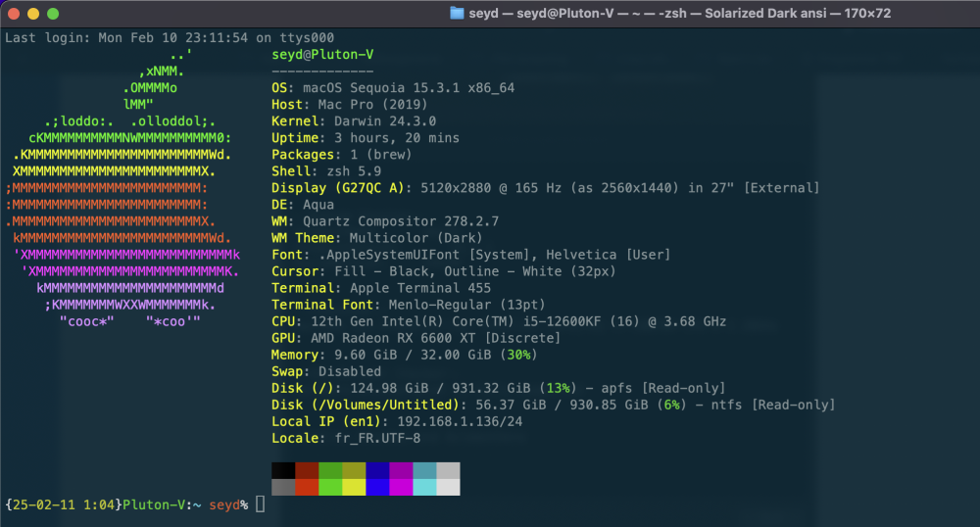980x527 pixels.
Task: Click the Swap line Disabled
Action: pyautogui.click(x=326, y=371)
